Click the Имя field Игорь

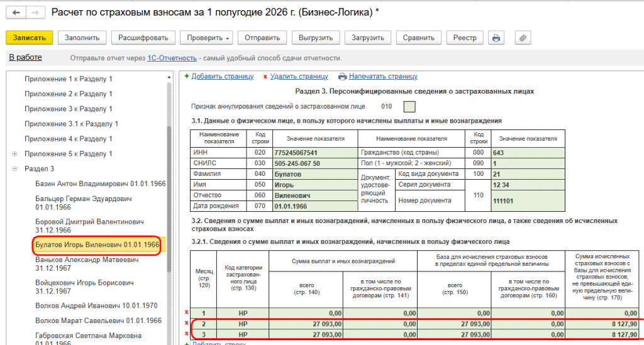point(316,185)
